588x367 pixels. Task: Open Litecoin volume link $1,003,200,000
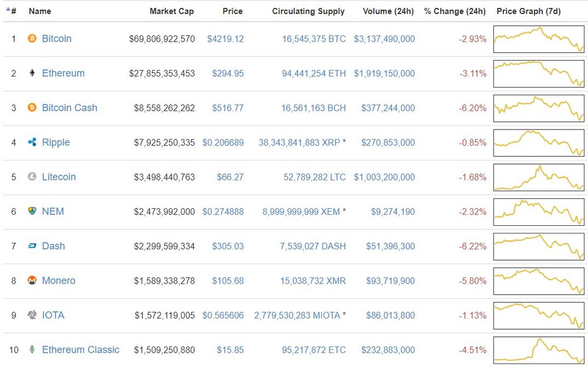tap(385, 177)
